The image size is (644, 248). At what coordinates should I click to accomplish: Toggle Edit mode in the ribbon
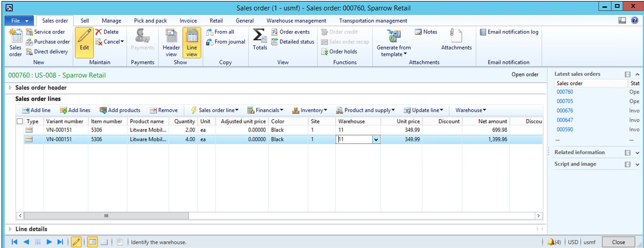point(84,41)
